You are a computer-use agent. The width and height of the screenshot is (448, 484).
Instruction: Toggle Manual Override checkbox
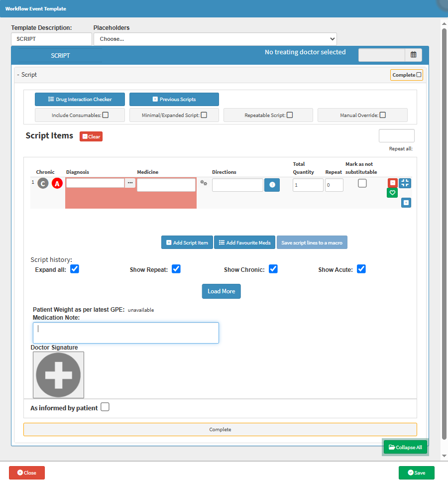click(383, 115)
